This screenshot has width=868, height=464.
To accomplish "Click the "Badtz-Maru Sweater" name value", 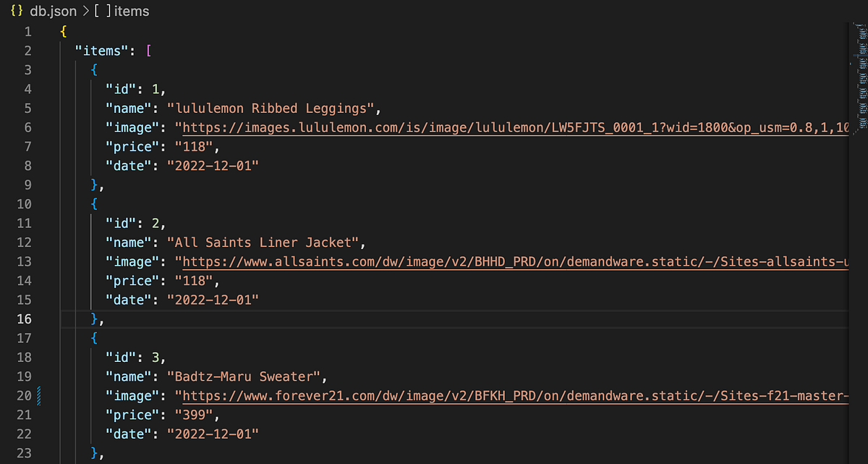I will click(247, 376).
